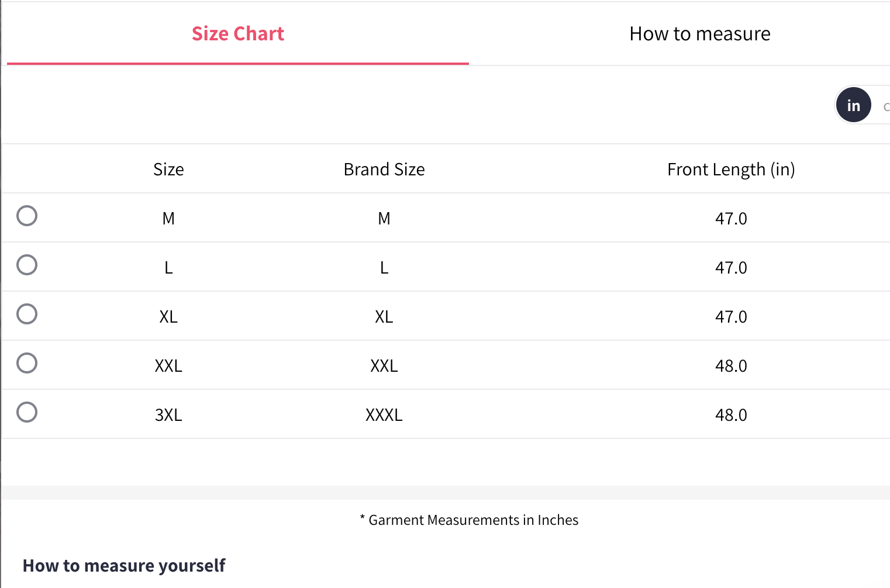Image resolution: width=890 pixels, height=588 pixels.
Task: Click the XL brand size cell
Action: coord(384,317)
